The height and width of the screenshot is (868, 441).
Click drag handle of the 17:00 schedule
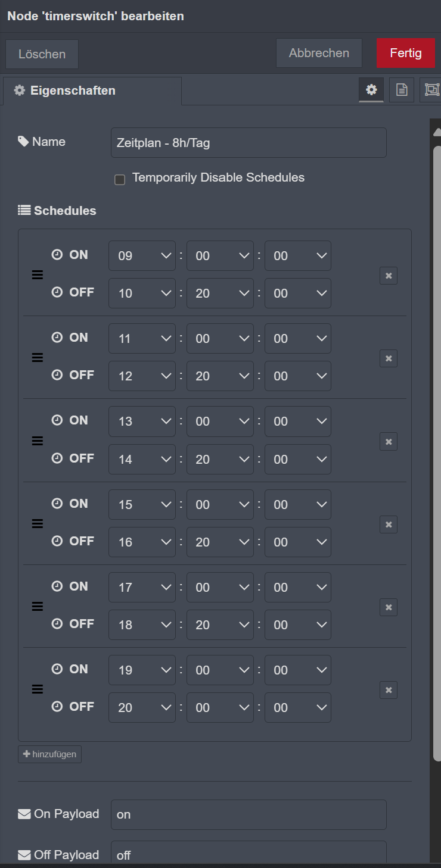point(37,606)
